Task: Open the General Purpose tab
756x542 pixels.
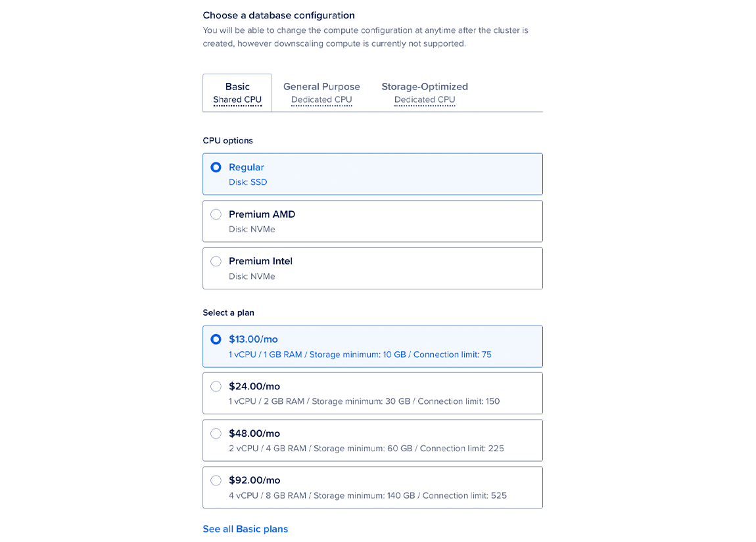Action: 321,93
